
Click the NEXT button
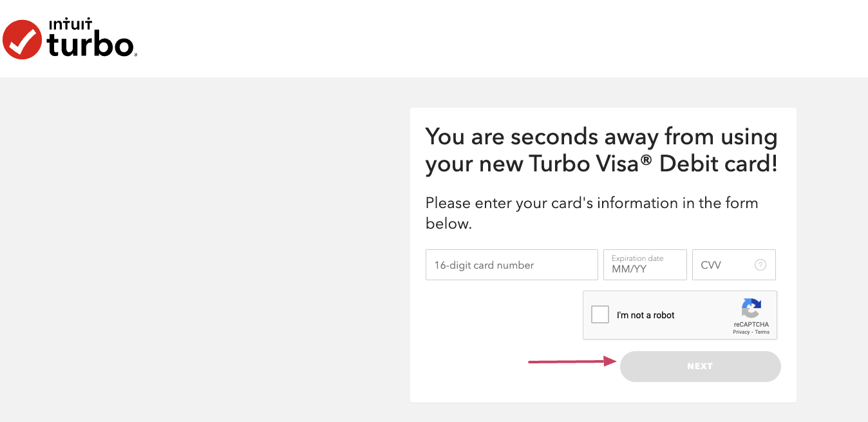700,366
